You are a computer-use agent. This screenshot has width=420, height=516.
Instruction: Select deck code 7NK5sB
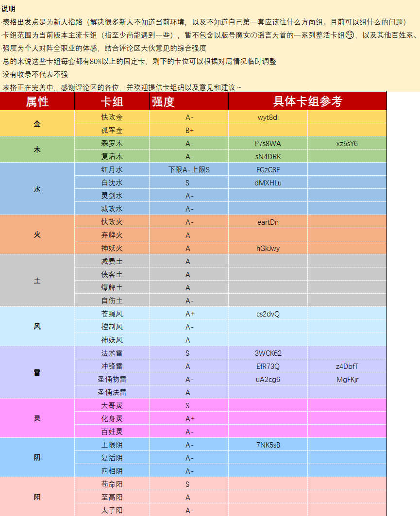[x=268, y=445]
